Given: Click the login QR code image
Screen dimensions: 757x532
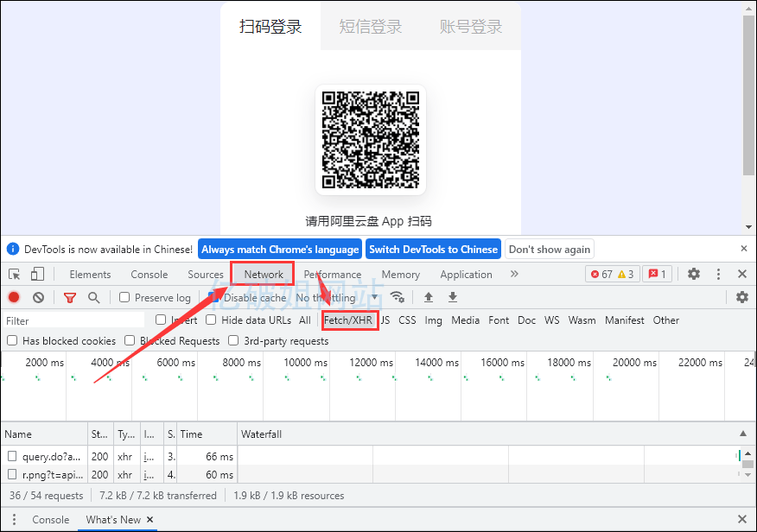Looking at the screenshot, I should 371,140.
